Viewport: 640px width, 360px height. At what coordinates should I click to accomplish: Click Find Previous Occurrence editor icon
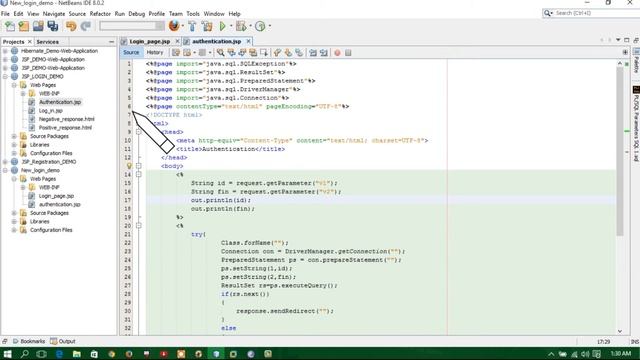coord(231,53)
